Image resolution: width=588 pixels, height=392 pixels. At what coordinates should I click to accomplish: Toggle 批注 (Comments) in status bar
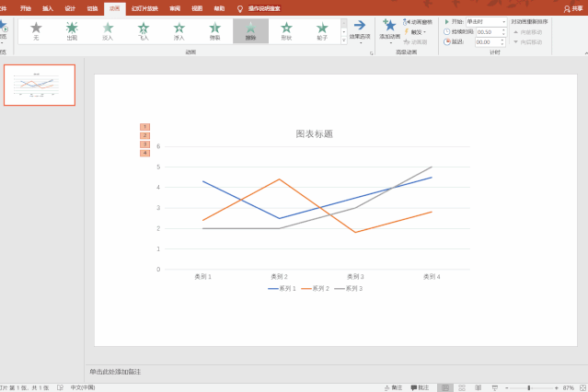420,388
